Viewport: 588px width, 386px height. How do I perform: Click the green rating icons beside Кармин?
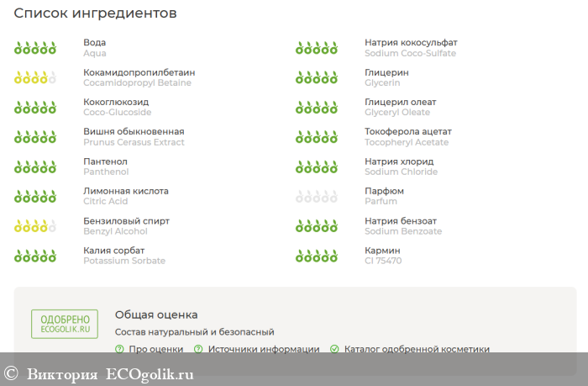click(x=317, y=256)
